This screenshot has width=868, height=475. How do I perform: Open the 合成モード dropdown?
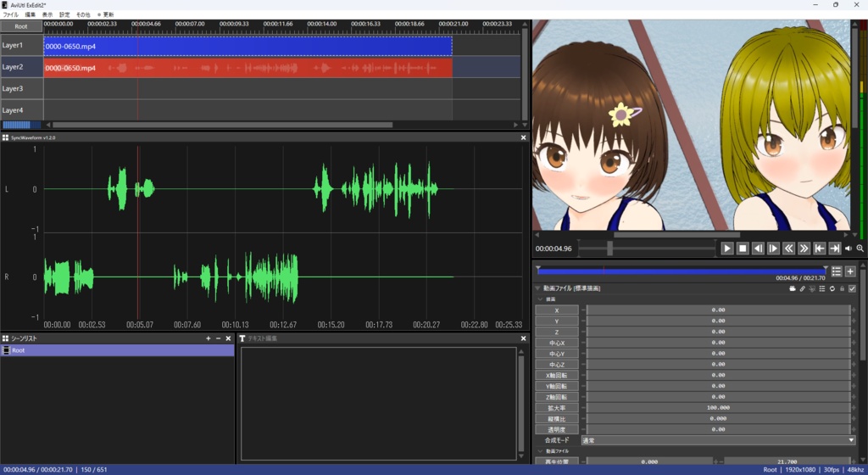point(718,440)
